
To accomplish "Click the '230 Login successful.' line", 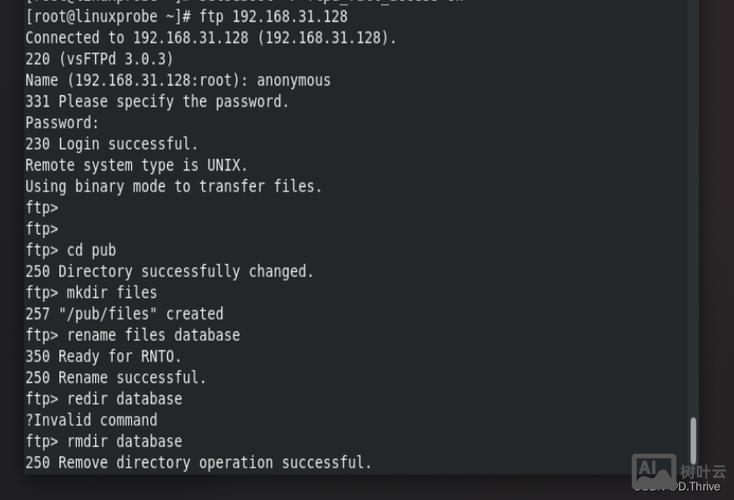I will coord(111,144).
